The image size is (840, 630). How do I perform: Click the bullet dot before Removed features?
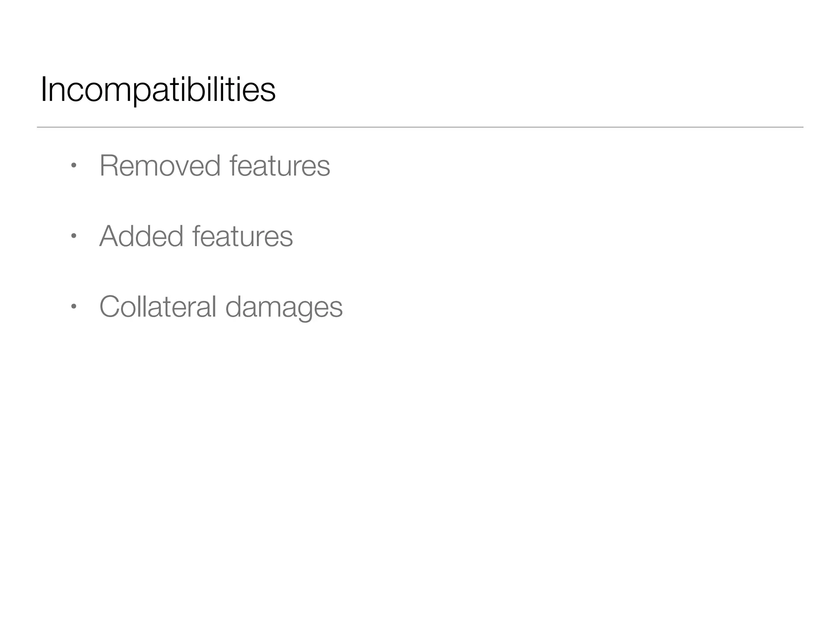(73, 166)
